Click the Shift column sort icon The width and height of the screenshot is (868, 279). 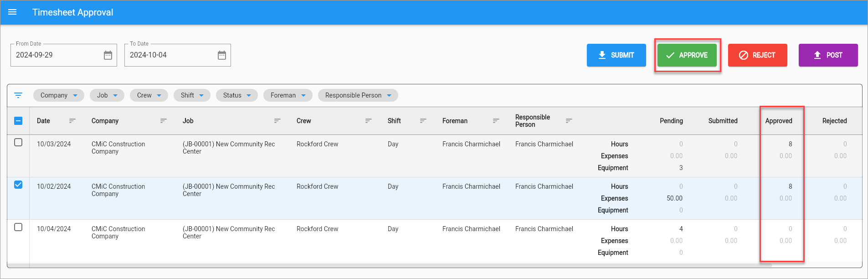(x=423, y=121)
